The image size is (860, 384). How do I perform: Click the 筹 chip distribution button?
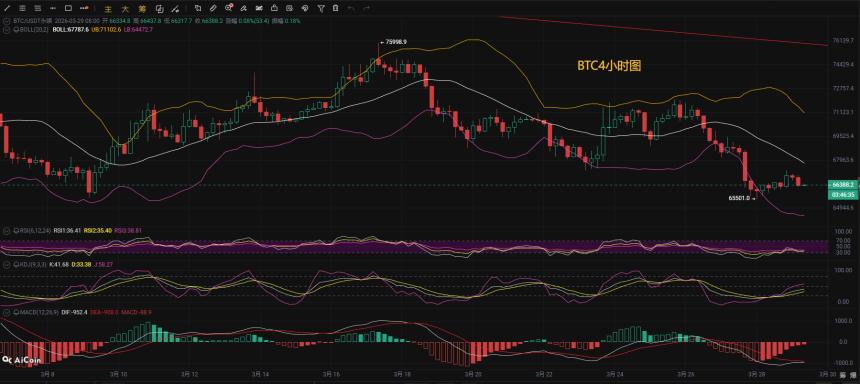pos(142,9)
